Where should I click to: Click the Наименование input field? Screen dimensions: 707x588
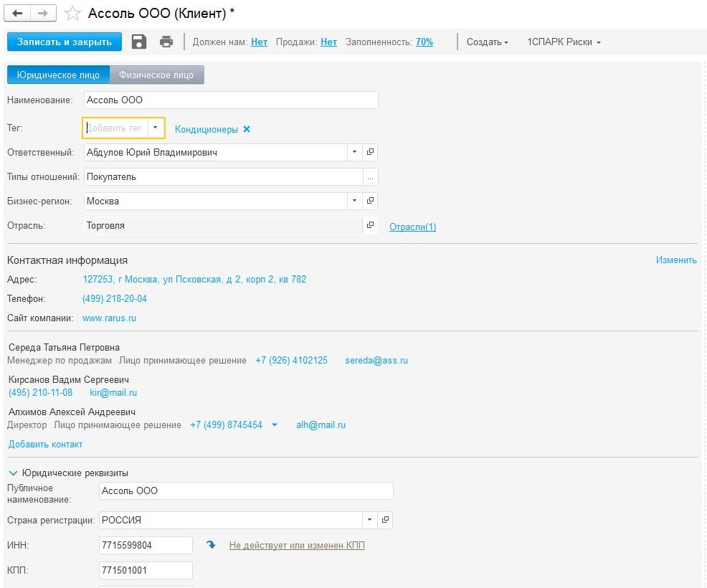(x=231, y=100)
